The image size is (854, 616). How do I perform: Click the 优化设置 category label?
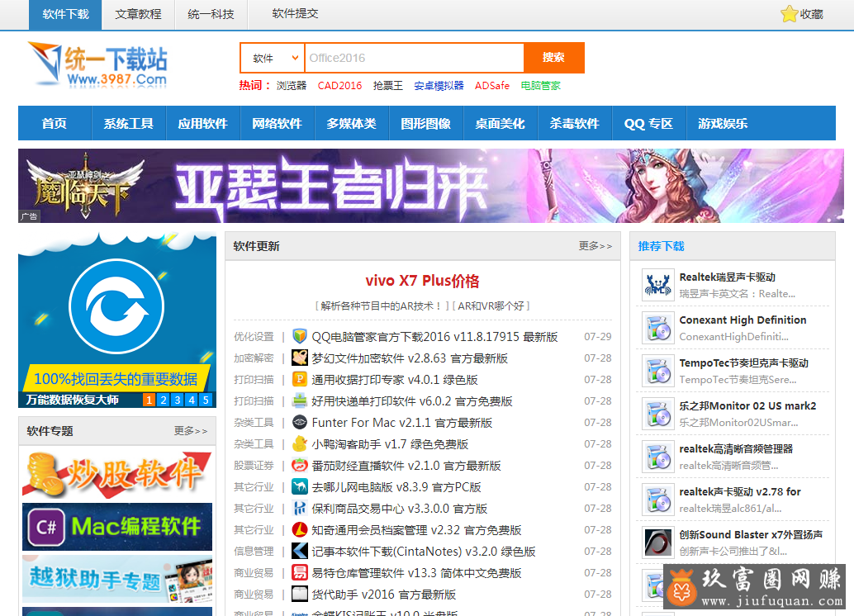[x=254, y=337]
